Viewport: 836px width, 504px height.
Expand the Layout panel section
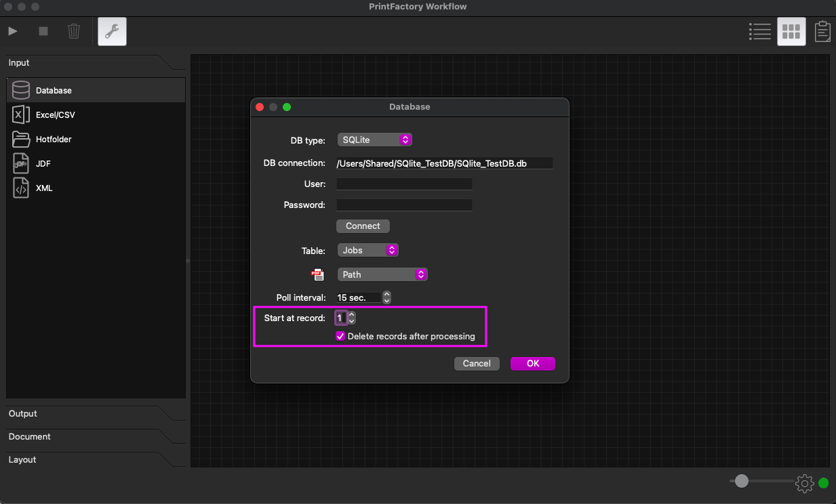point(96,460)
